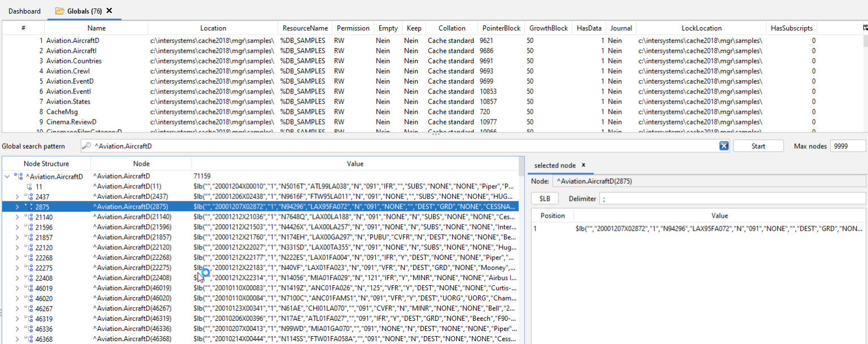Select the Aviation.Countries row in globals table
The height and width of the screenshot is (344, 868).
click(74, 61)
